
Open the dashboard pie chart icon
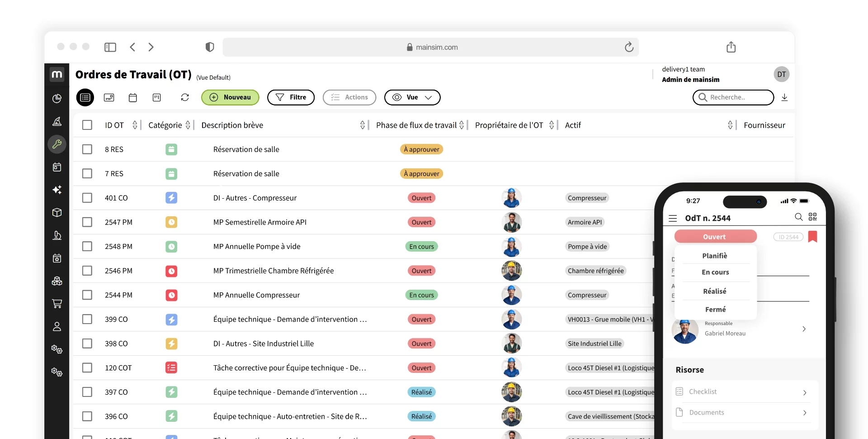(x=57, y=99)
